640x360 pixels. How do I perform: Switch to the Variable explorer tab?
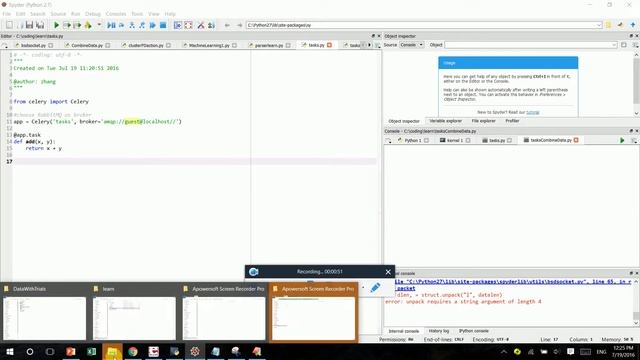(x=445, y=121)
